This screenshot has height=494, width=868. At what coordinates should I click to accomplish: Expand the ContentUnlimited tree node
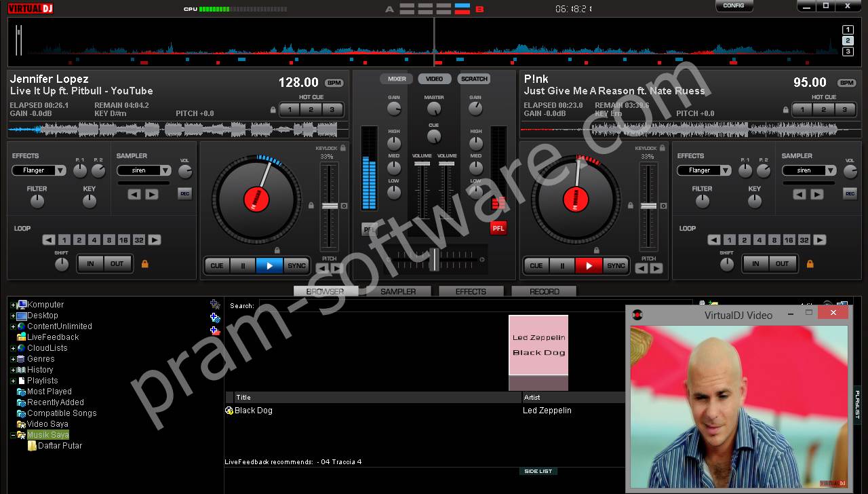point(13,326)
